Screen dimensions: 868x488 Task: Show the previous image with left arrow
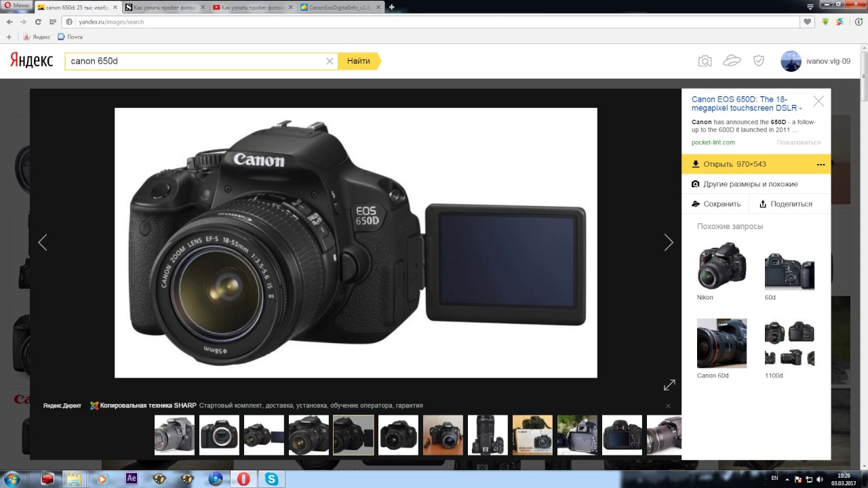[x=43, y=242]
